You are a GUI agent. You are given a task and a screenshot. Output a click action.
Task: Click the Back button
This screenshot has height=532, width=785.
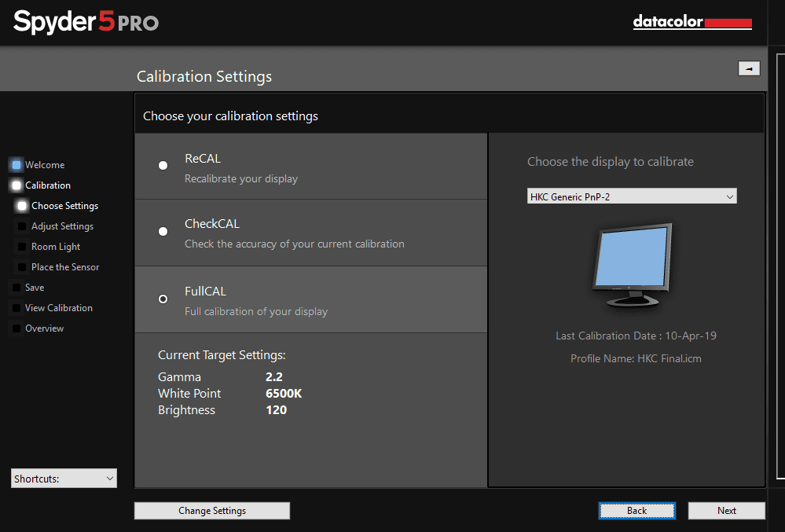pyautogui.click(x=636, y=511)
